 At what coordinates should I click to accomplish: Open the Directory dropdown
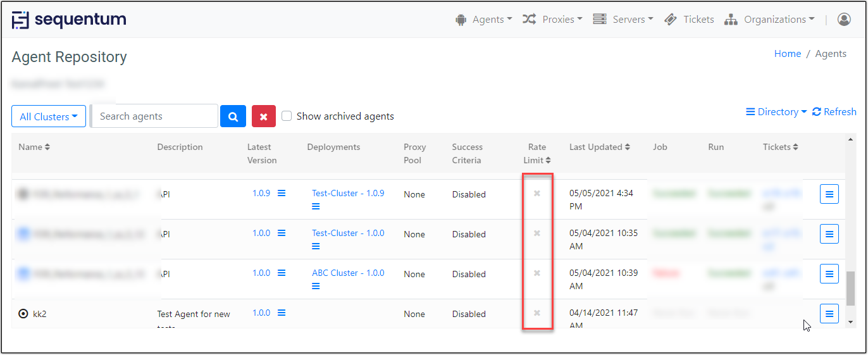click(776, 112)
